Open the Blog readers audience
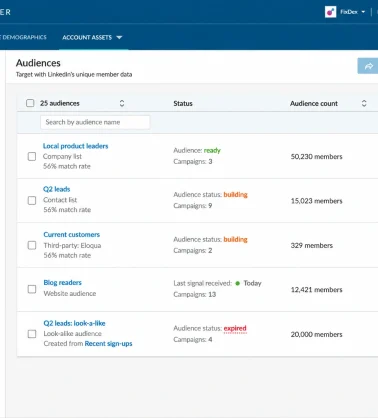Viewport: 378px width, 418px height. [63, 283]
